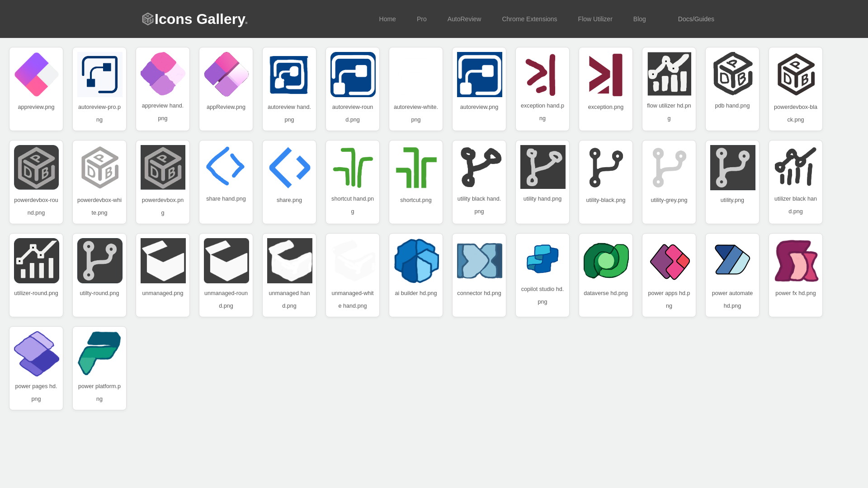Click the 'shortcut.png' filename label

point(416,200)
